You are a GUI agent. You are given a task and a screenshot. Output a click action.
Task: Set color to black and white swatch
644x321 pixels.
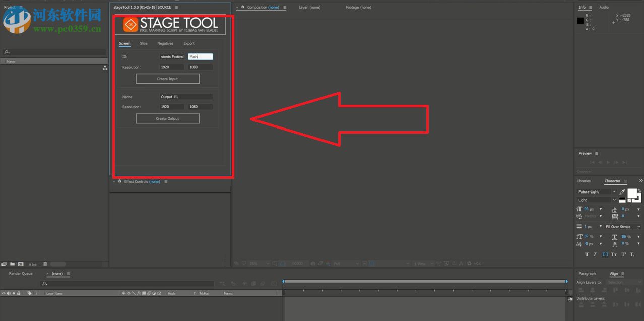point(622,200)
